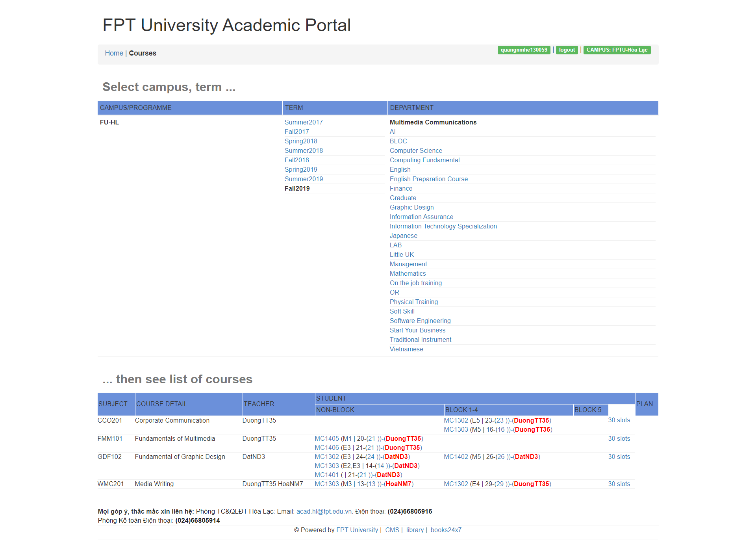This screenshot has width=756, height=540.
Task: Click the quangnmhe130059 username badge
Action: [x=524, y=50]
